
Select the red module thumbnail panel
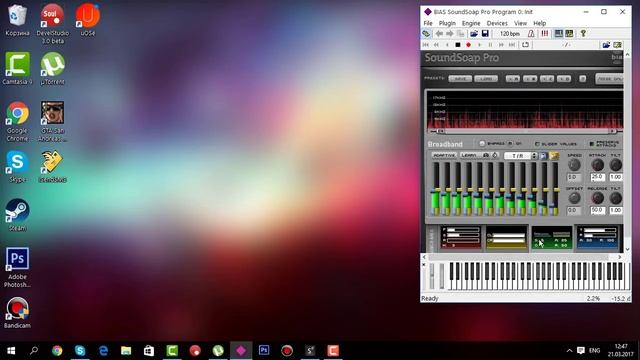(461, 238)
